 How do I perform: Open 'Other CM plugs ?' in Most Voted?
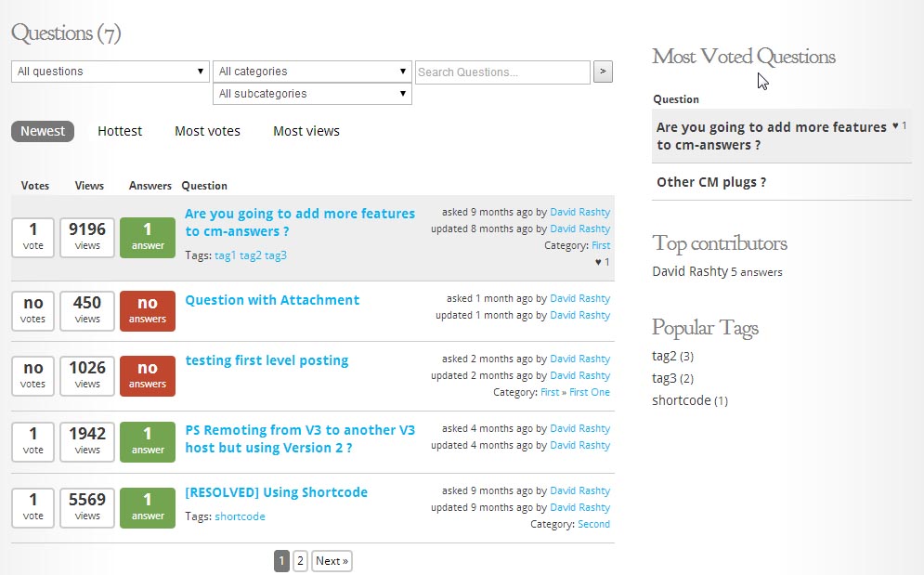[x=711, y=182]
